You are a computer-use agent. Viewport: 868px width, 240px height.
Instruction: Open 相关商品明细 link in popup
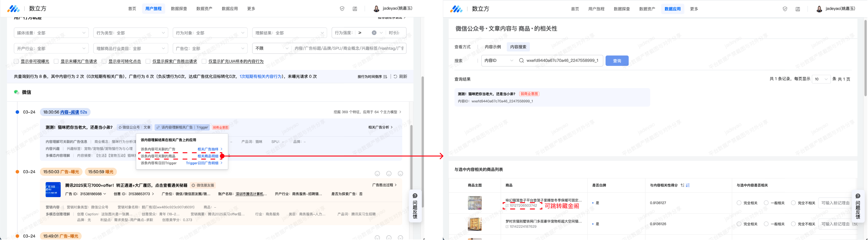point(208,156)
